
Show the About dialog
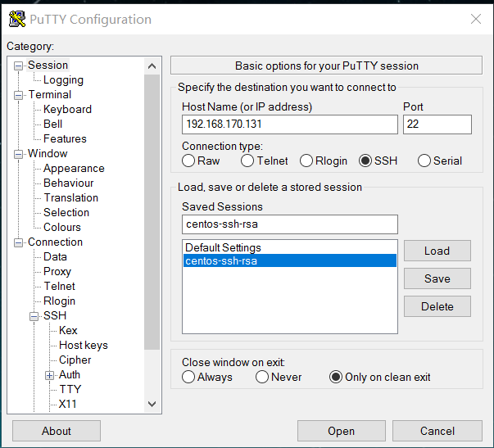pos(57,431)
